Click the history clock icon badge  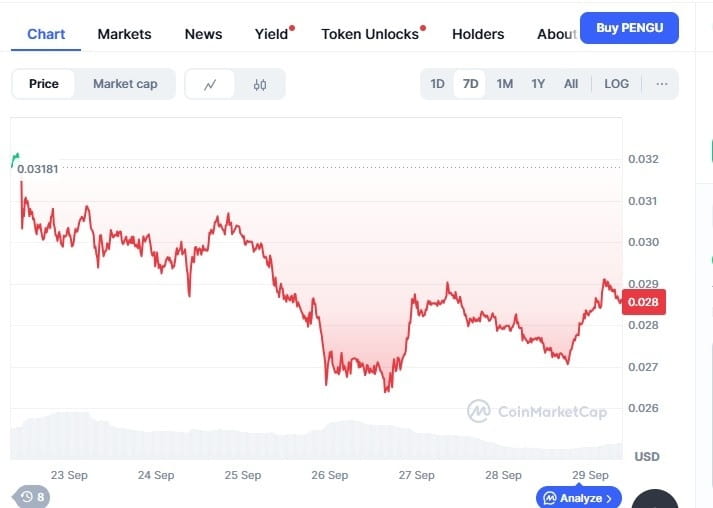tap(30, 496)
